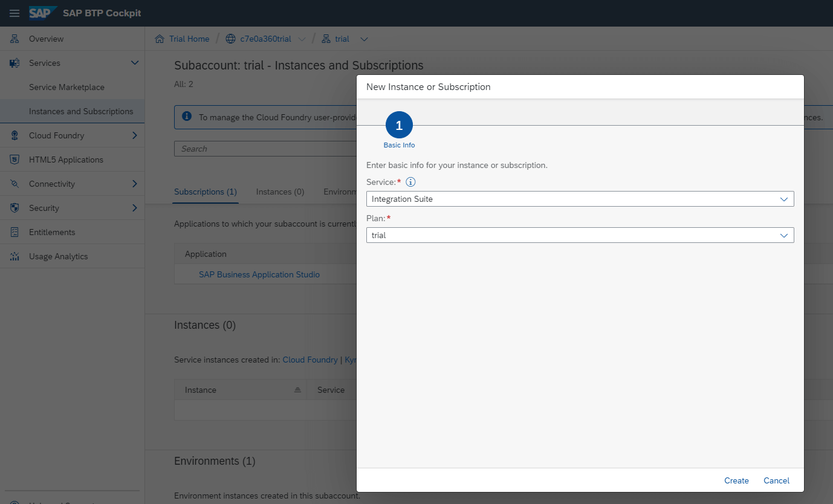Click the globe icon beside c7e0a360trial

click(x=230, y=39)
